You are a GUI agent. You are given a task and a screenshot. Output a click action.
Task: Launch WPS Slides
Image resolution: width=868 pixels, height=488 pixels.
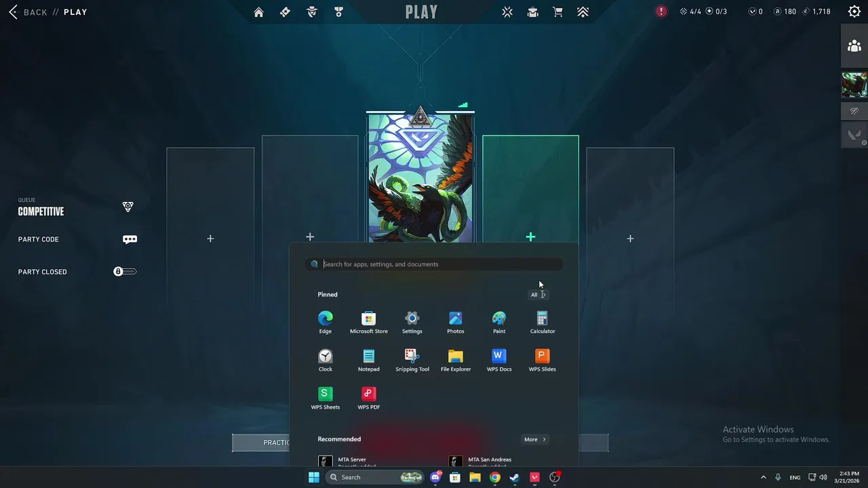542,360
